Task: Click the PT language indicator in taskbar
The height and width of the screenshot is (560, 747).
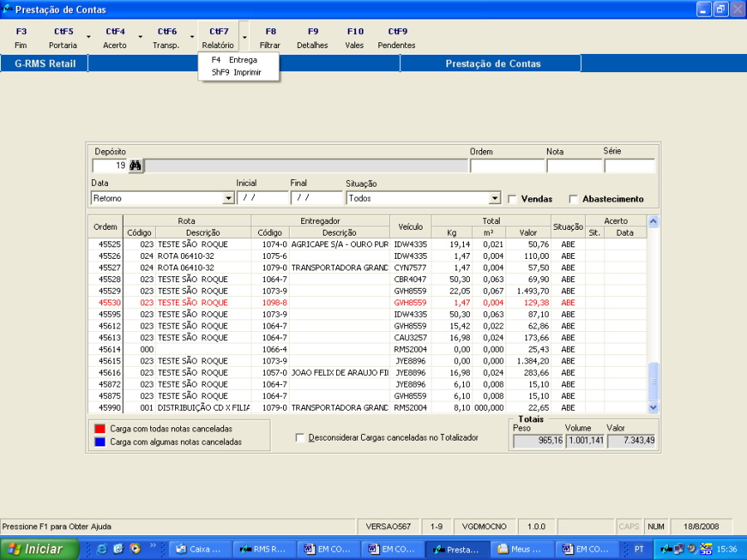Action: 639,549
